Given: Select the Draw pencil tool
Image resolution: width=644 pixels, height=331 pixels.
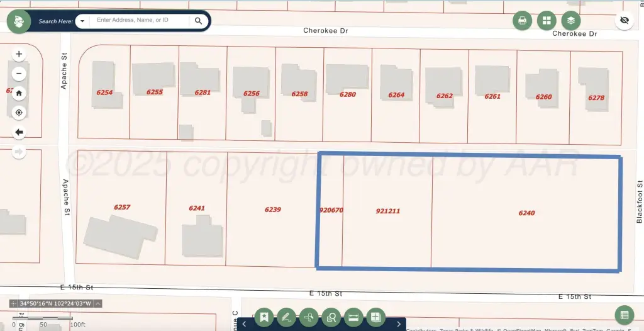Looking at the screenshot, I should click(x=286, y=317).
